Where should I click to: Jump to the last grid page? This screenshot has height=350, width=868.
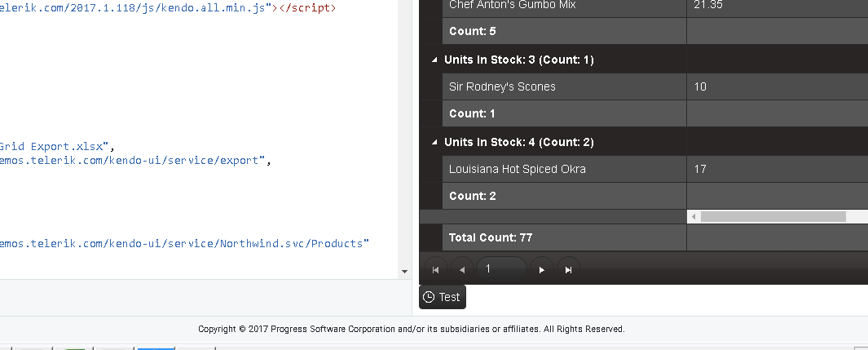coord(569,270)
